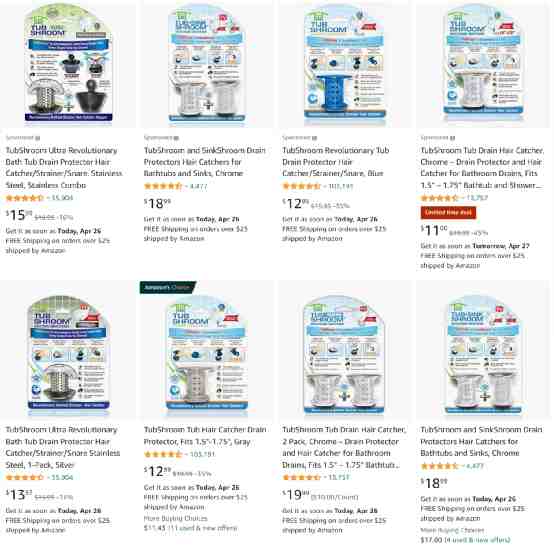Open the 2 Pack Chrome TubShroom image
This screenshot has width=554, height=546.
coord(345,353)
